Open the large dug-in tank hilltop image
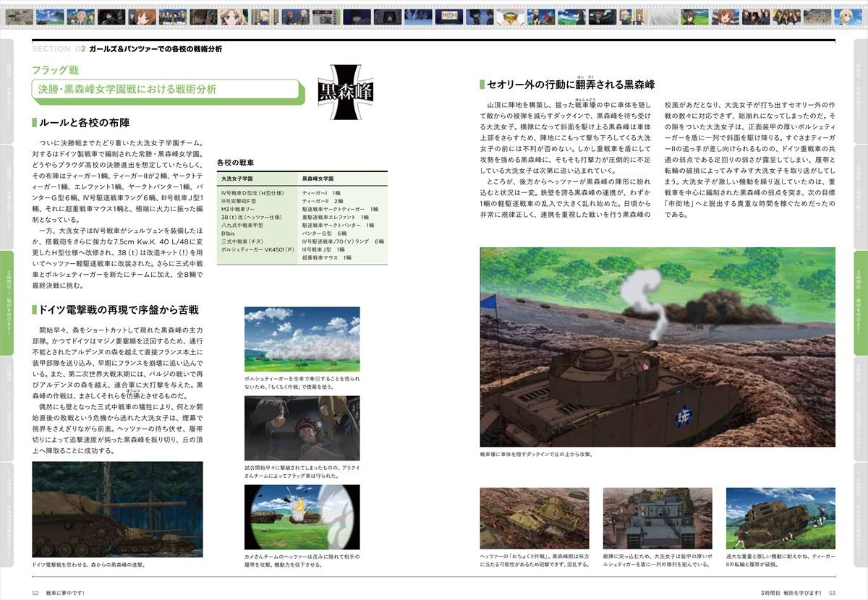Viewport: 868px width, 600px height. pos(658,347)
